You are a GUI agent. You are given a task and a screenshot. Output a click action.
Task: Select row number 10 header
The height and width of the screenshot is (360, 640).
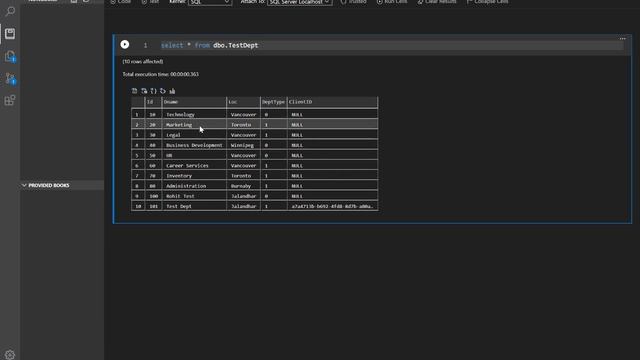(138, 206)
